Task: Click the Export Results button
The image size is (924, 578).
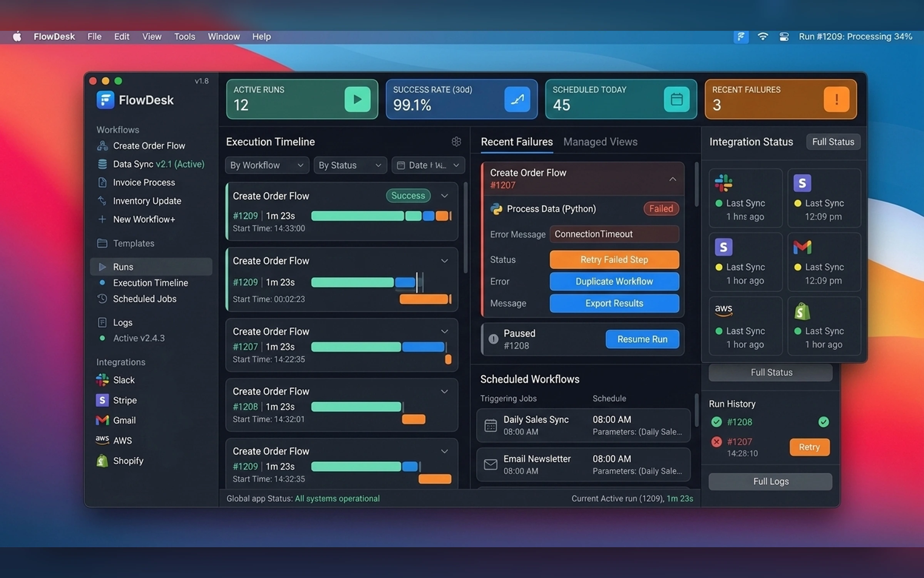Action: click(614, 303)
